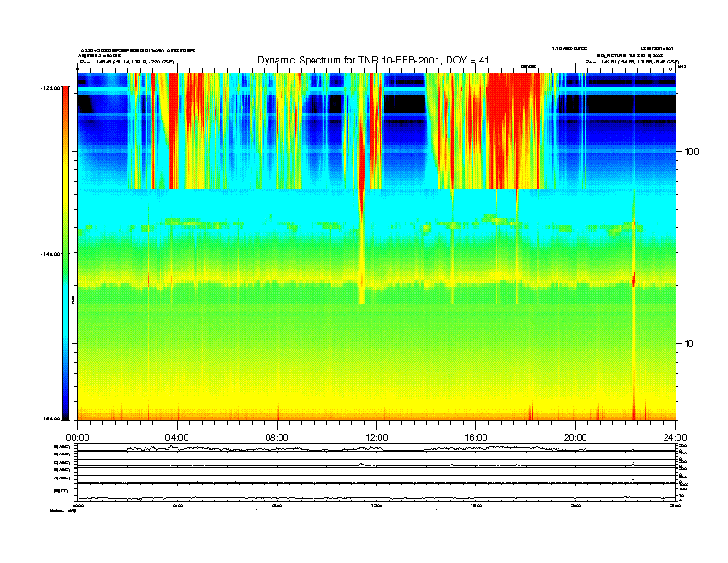Click the plot title "Dynamic Spectrum for TNR 10-FEB-2001, DOY = 41"
Image resolution: width=728 pixels, height=563 pixels.
(x=373, y=60)
